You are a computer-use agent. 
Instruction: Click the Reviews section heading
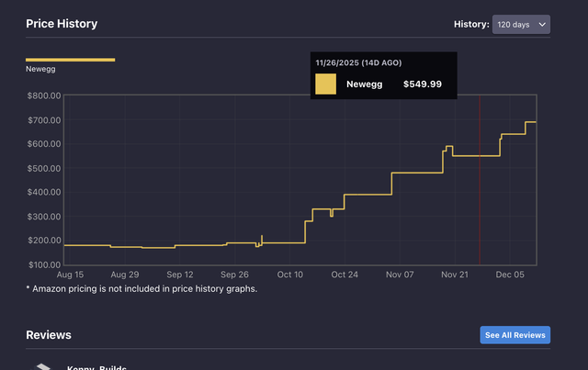pyautogui.click(x=49, y=335)
